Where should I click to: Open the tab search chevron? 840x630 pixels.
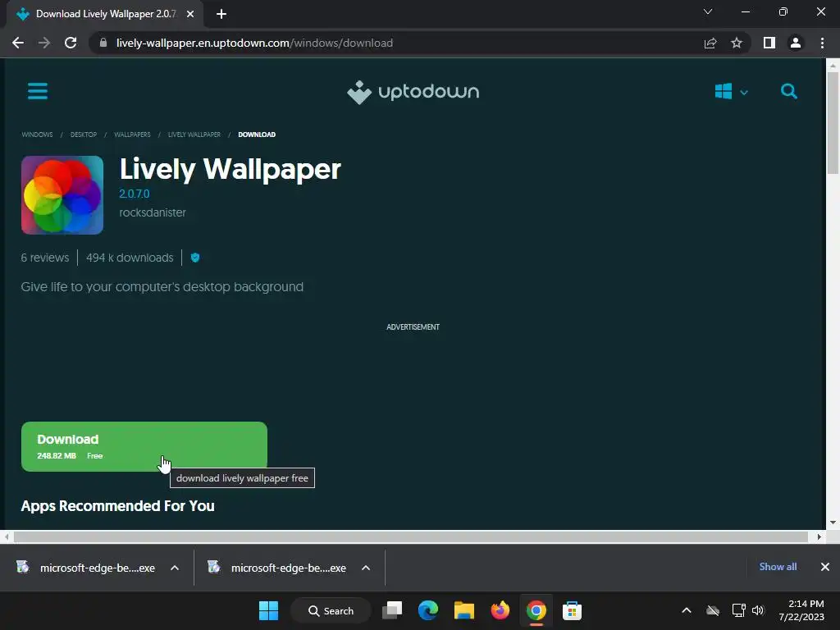tap(708, 11)
